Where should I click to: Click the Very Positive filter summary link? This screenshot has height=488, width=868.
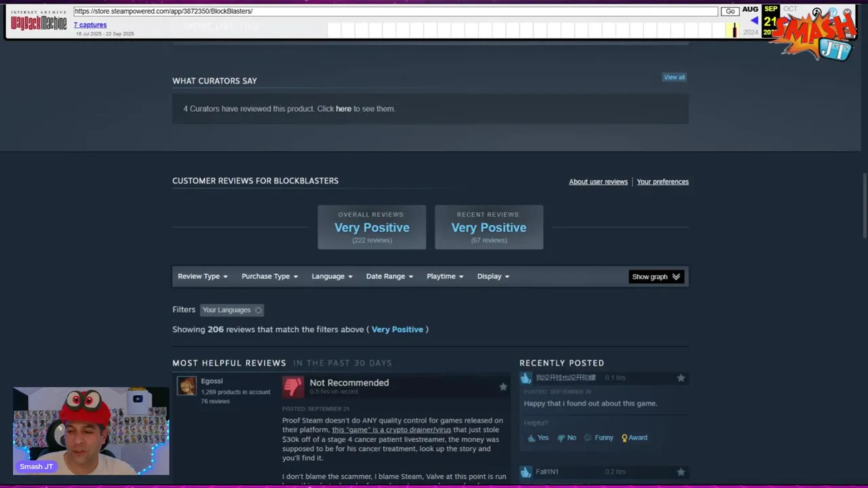(x=397, y=329)
